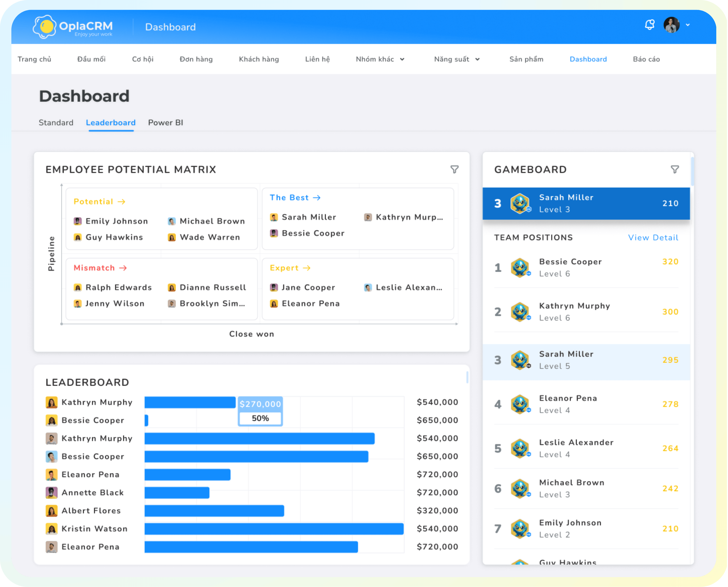Viewport: 728px width, 587px height.
Task: Open the Gameboard filter icon
Action: [x=675, y=169]
